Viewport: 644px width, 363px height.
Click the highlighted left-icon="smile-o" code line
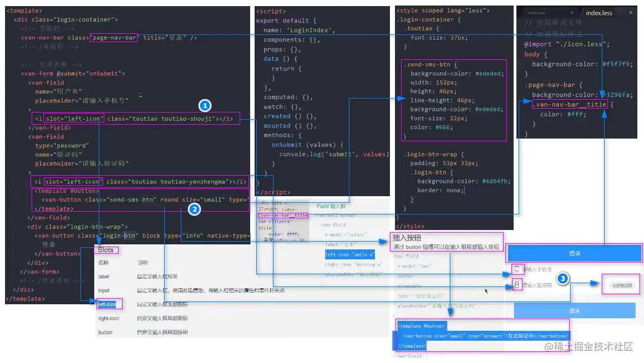(349, 254)
